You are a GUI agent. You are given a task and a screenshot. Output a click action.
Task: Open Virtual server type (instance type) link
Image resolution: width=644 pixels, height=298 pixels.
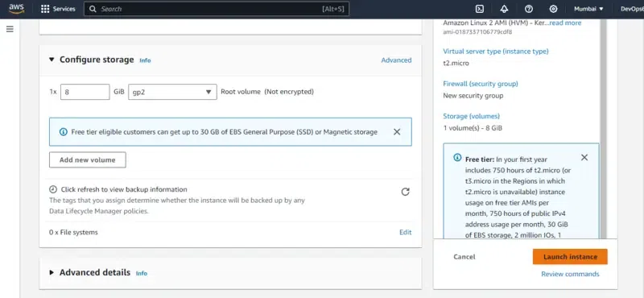click(x=496, y=52)
